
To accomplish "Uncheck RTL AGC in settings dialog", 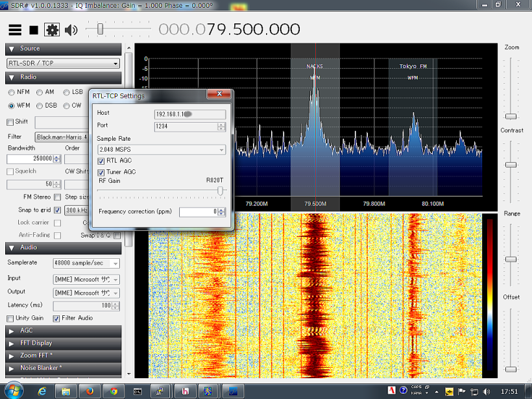I will click(x=101, y=161).
